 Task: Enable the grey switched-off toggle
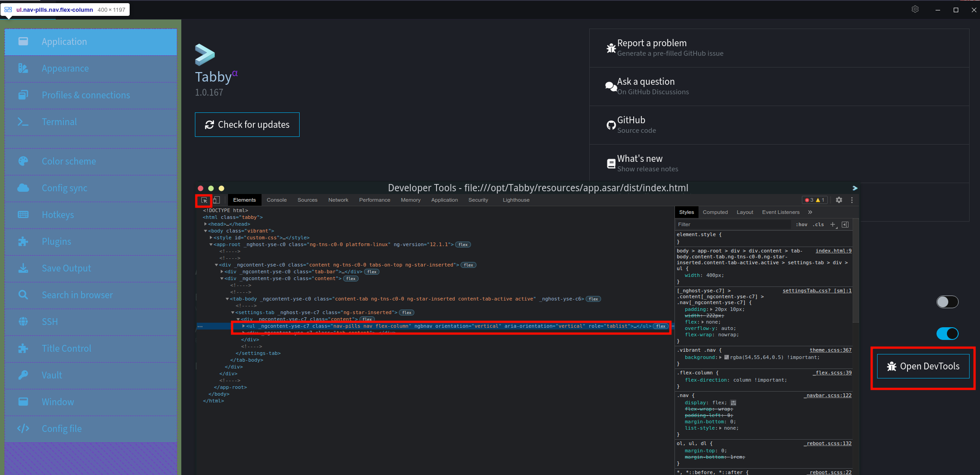(947, 302)
